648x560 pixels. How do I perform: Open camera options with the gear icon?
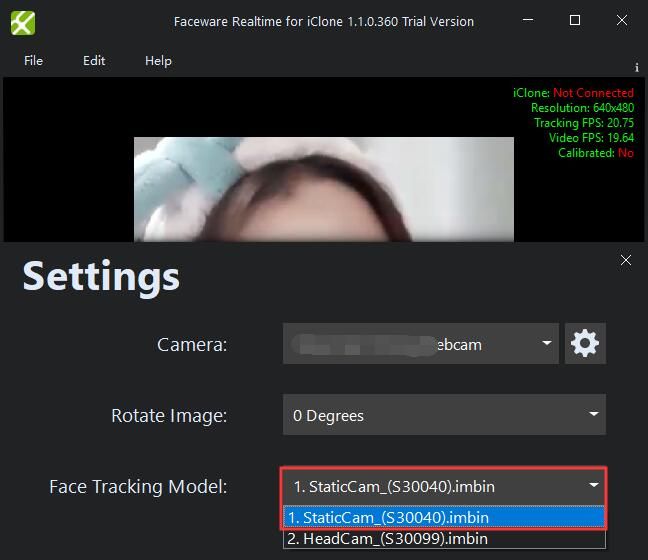tap(585, 344)
